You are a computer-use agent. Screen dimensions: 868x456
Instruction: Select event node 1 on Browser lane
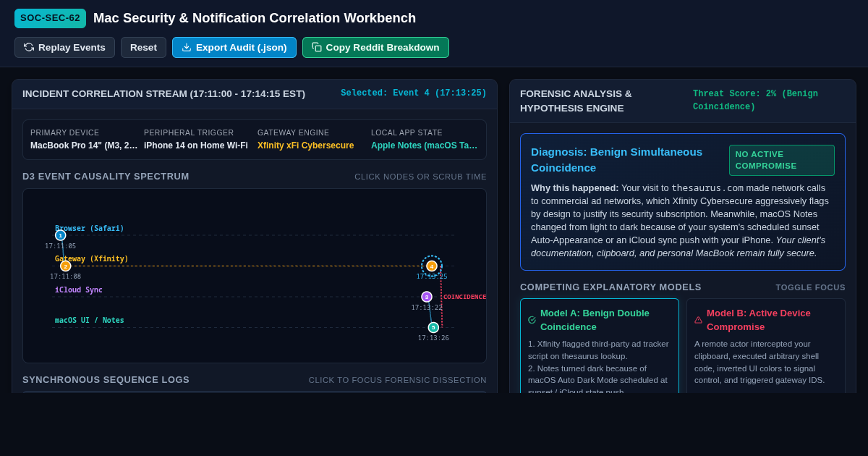click(x=60, y=235)
